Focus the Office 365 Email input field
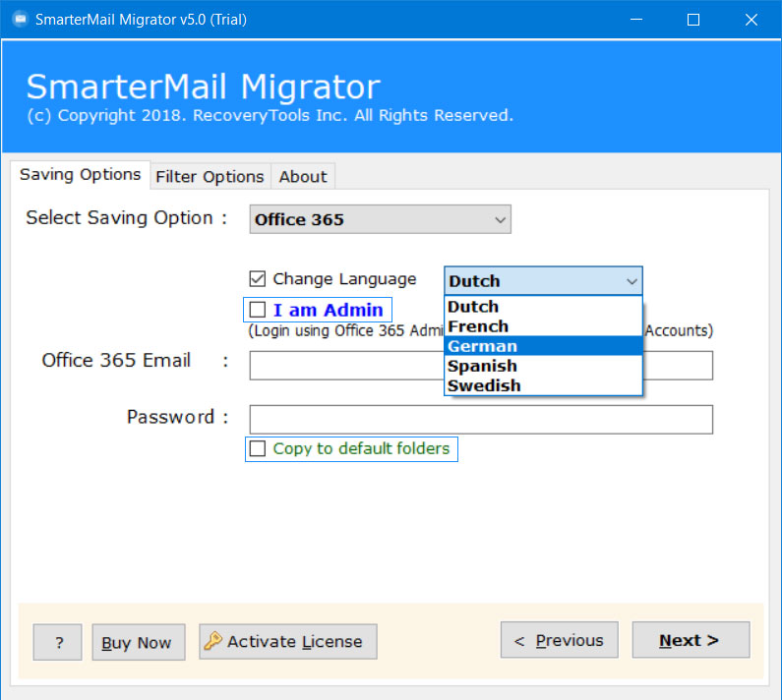The image size is (782, 700). pyautogui.click(x=481, y=366)
